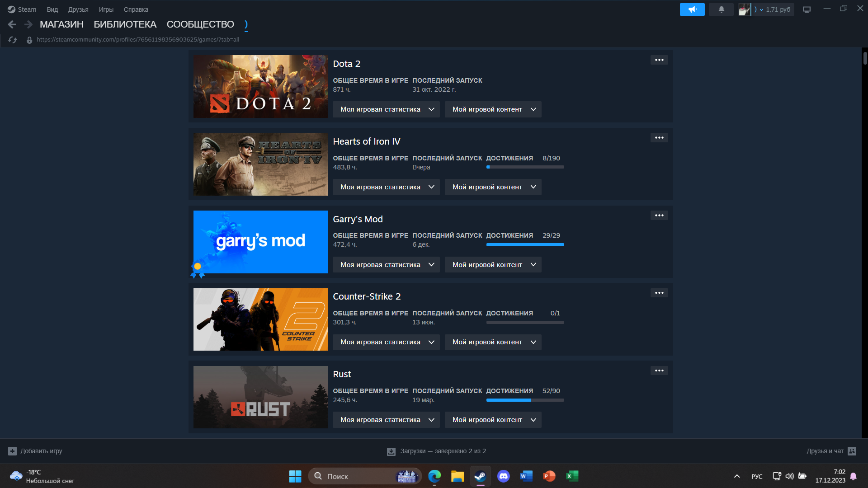The image size is (868, 488).
Task: Open the Dota 2 three-dots options menu
Action: click(x=659, y=60)
